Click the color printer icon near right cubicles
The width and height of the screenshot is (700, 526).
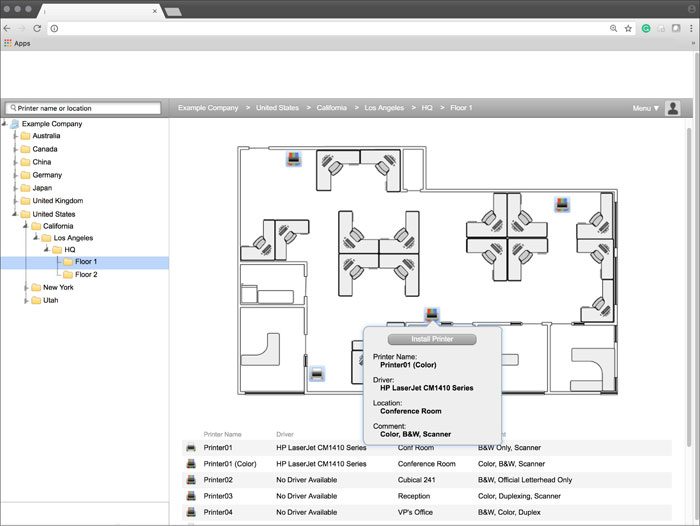tap(562, 204)
